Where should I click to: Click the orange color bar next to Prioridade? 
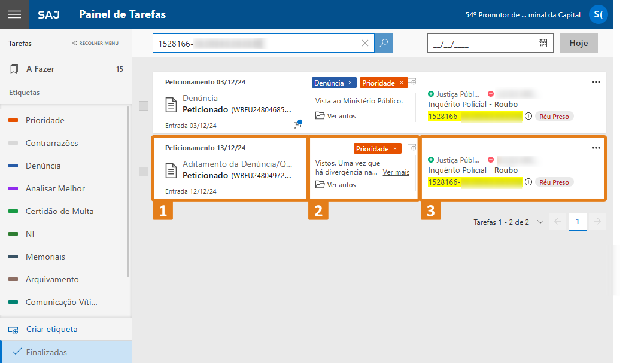click(12, 120)
